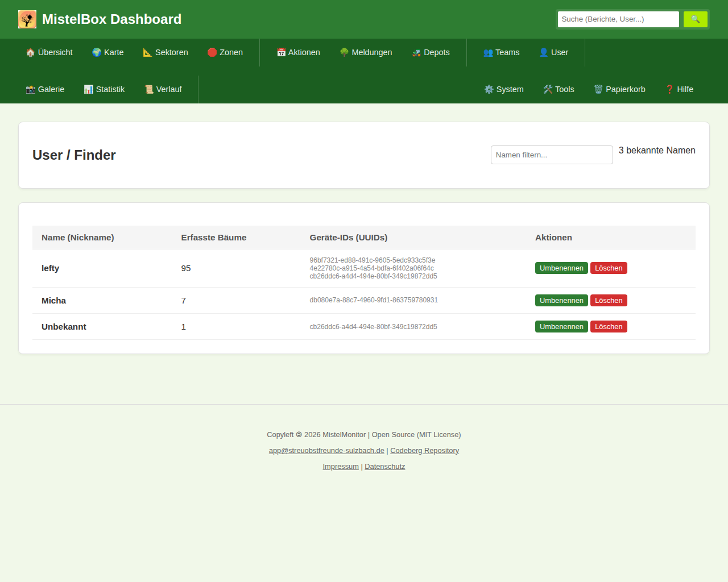This screenshot has width=728, height=582.
Task: Open the Codeberg Repository link
Action: [x=424, y=451]
